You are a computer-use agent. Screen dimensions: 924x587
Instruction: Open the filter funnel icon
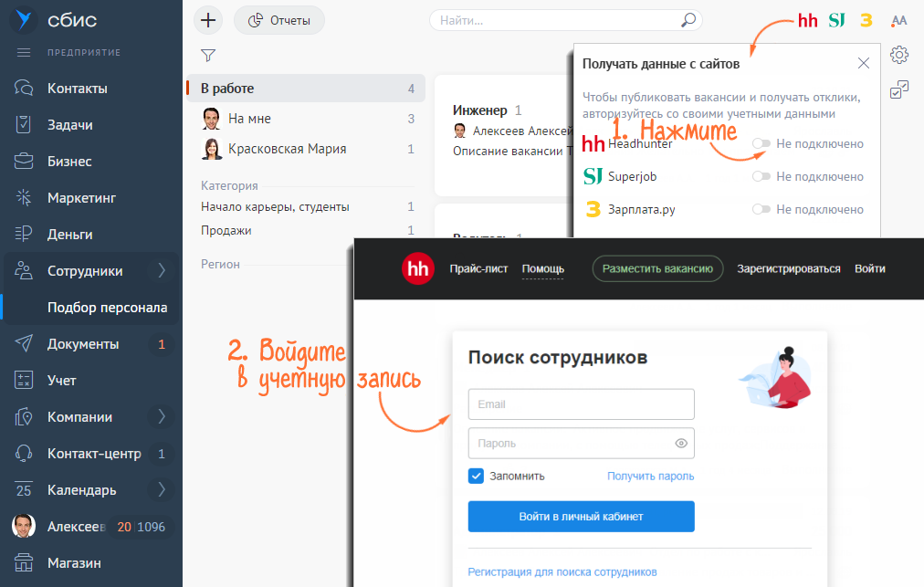click(x=208, y=56)
